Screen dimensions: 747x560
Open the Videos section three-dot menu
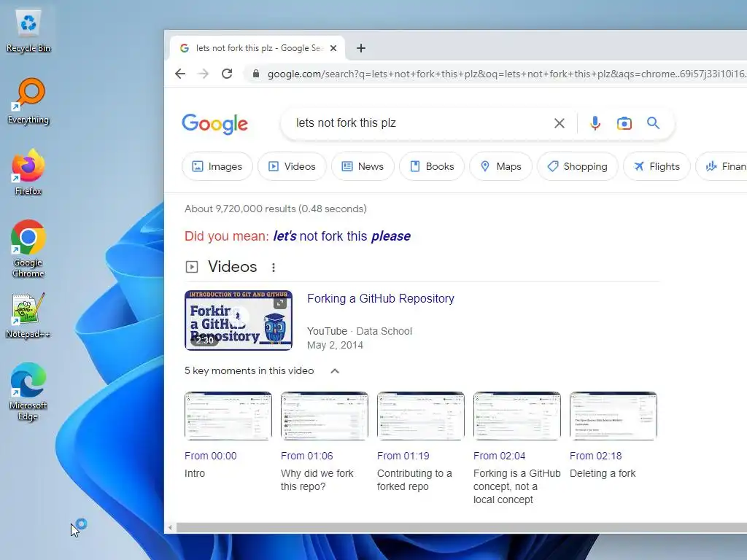274,268
